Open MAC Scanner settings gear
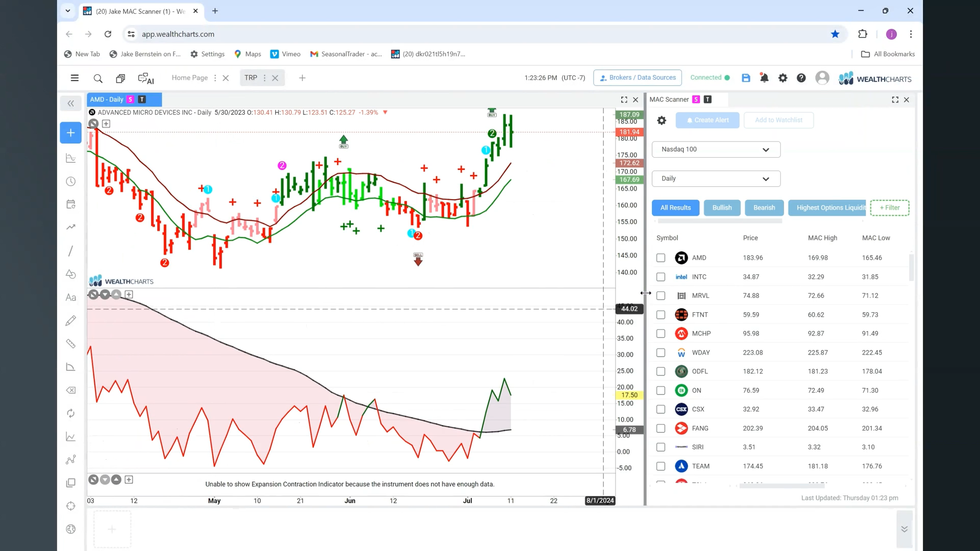 (661, 120)
